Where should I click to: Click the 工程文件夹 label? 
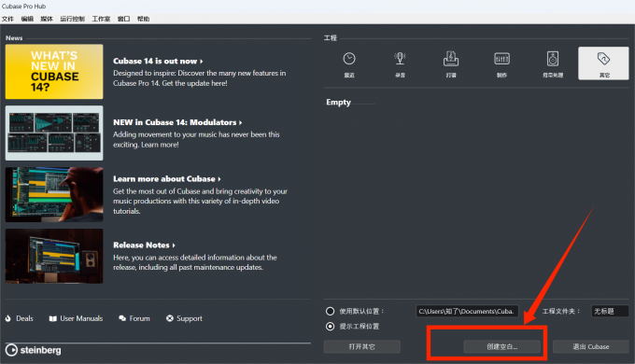point(561,312)
